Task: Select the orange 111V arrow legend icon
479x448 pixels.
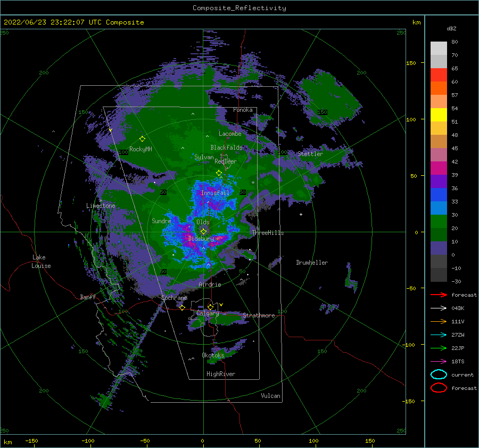Action: click(439, 321)
